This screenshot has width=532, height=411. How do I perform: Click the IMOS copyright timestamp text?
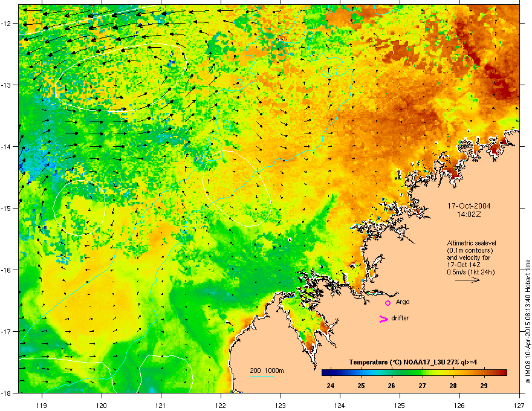coord(528,322)
